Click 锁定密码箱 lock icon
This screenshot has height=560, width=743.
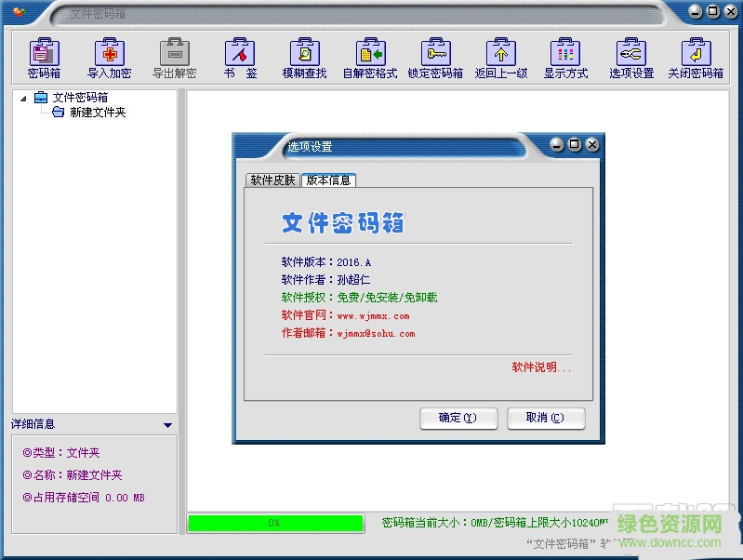coord(435,58)
